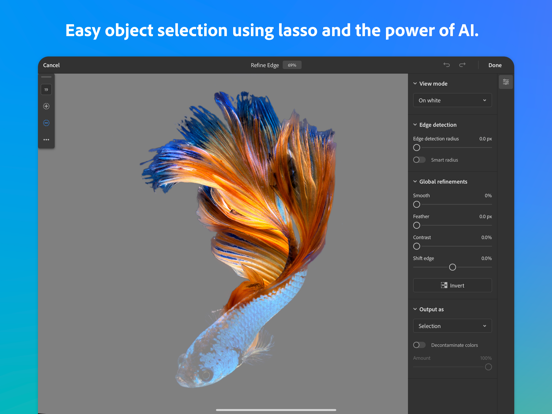Image resolution: width=552 pixels, height=414 pixels.
Task: Click the undo arrow icon
Action: click(446, 65)
